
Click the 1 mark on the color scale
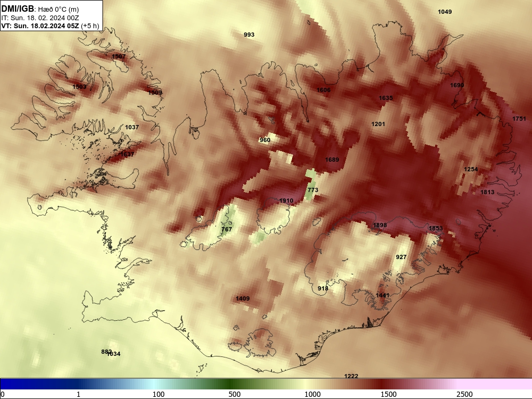(x=78, y=394)
